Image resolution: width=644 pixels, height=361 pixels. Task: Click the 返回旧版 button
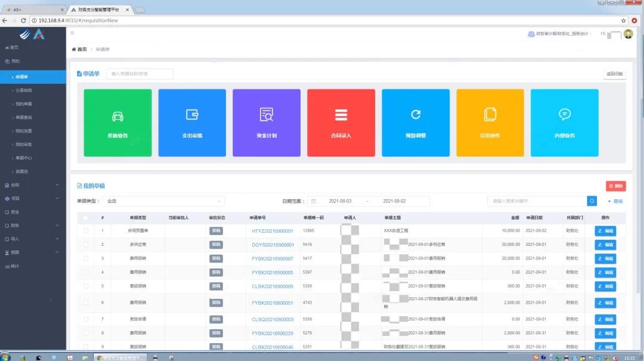(x=615, y=74)
